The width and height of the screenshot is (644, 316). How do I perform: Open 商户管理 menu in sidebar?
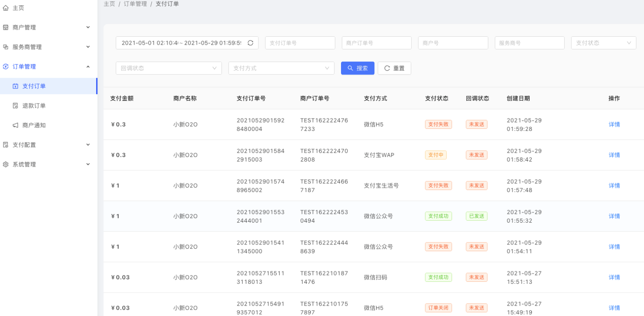[48, 27]
